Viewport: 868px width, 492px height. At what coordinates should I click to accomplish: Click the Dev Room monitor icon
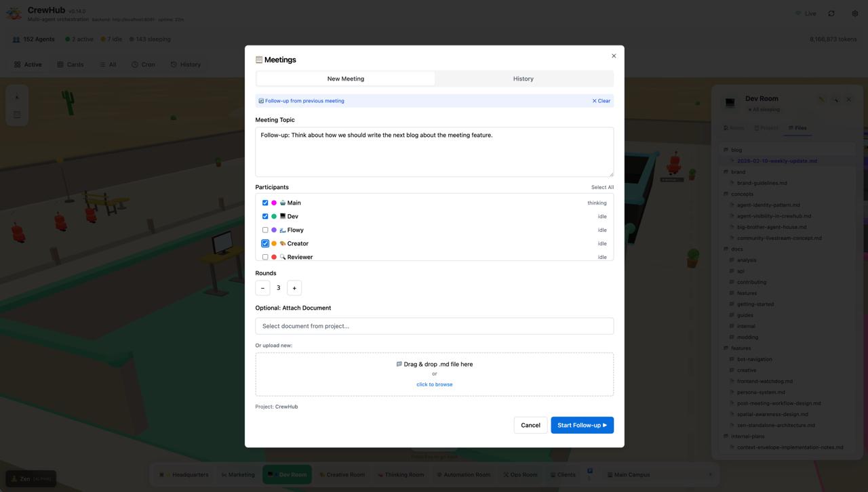730,103
